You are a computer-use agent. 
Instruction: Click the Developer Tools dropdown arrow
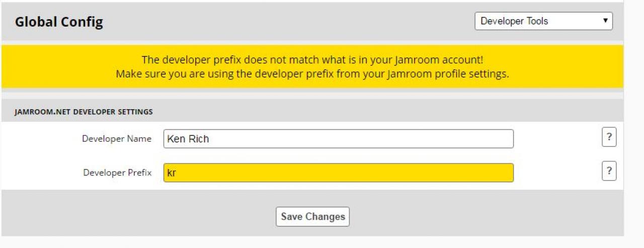pyautogui.click(x=605, y=21)
